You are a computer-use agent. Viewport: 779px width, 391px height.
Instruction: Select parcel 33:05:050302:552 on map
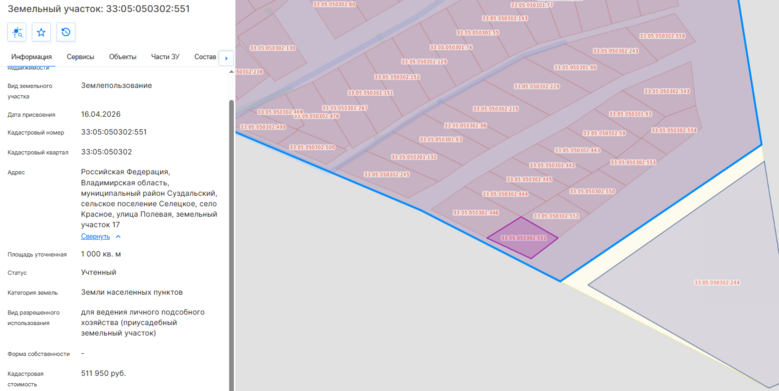click(556, 216)
